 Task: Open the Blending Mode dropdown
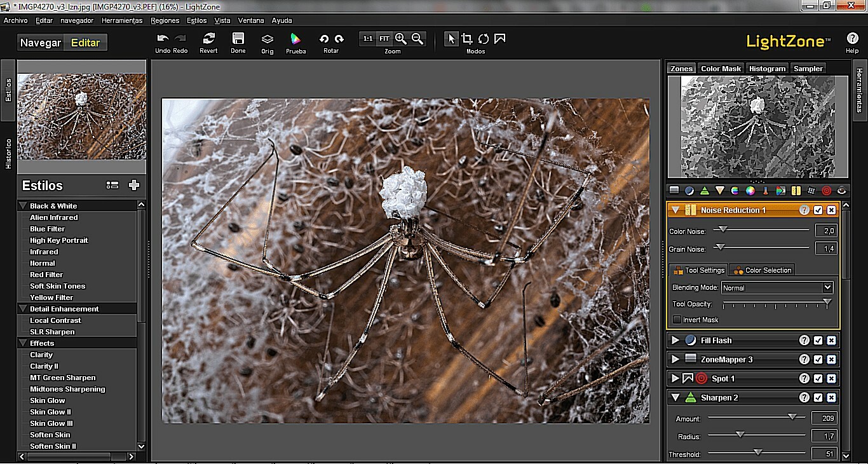click(x=777, y=288)
